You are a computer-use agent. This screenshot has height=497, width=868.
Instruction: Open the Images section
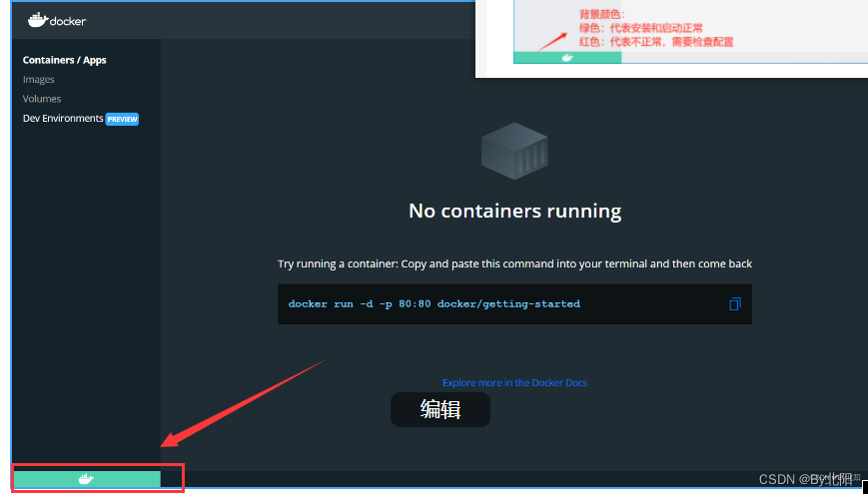(x=38, y=80)
